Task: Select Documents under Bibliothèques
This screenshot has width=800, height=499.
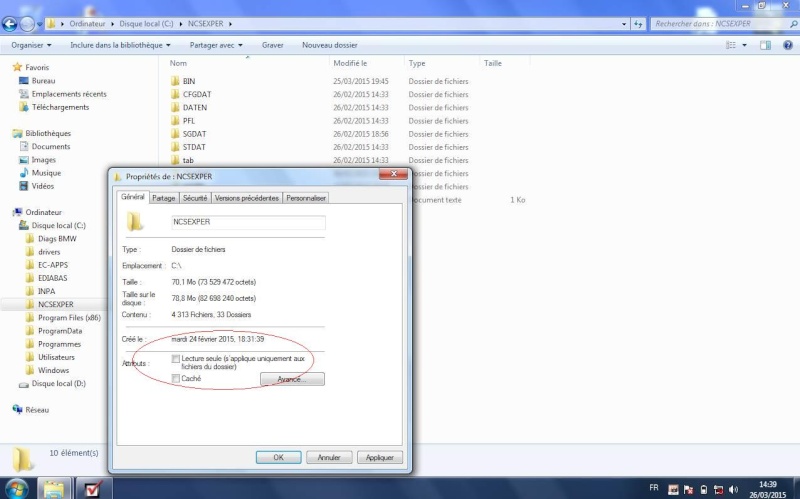Action: [51, 146]
